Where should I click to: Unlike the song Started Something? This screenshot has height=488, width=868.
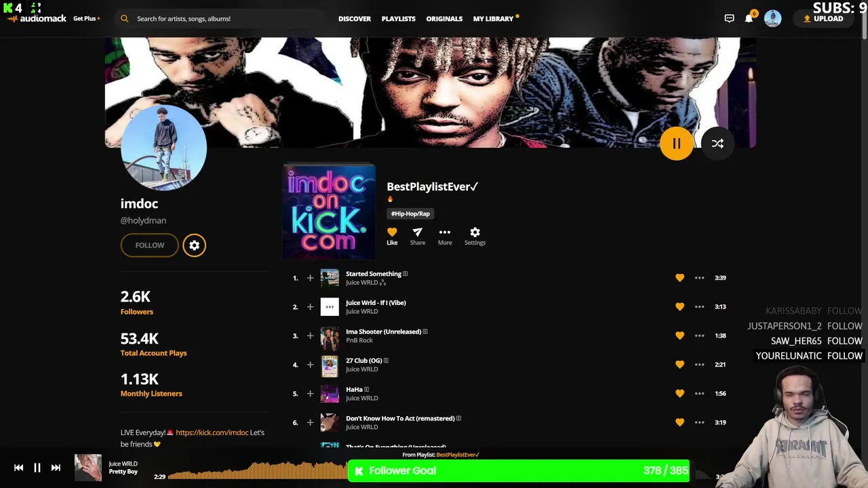click(x=679, y=278)
